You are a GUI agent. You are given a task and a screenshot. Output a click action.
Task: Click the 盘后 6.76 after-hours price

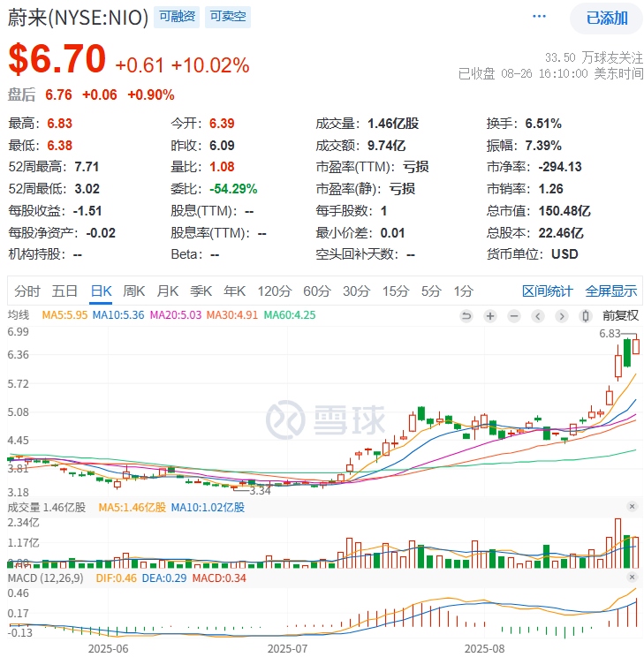(x=58, y=94)
